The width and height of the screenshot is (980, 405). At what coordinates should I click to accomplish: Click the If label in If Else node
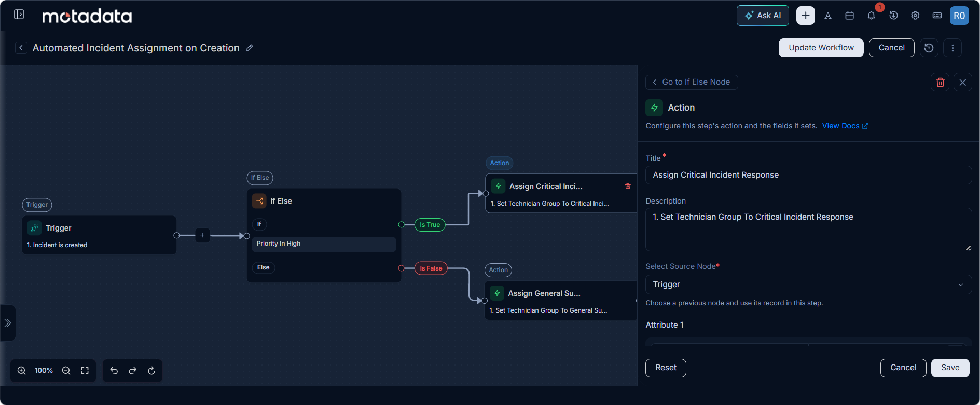point(259,224)
